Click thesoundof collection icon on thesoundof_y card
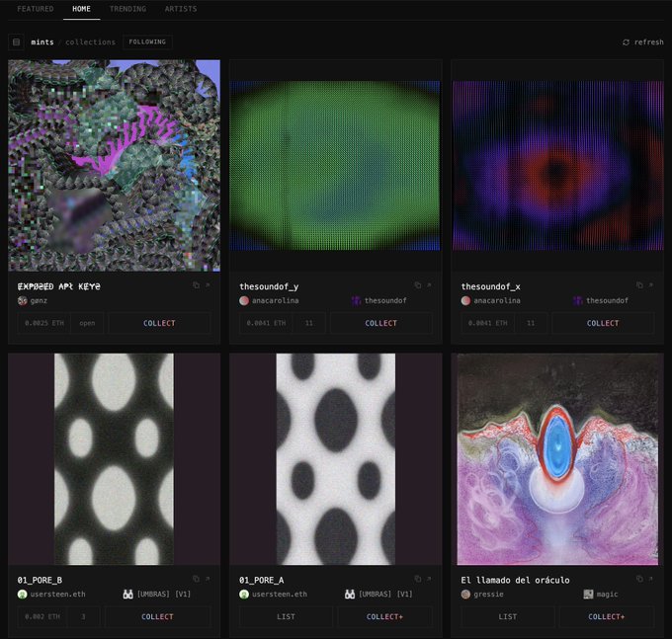The image size is (672, 639). click(356, 300)
